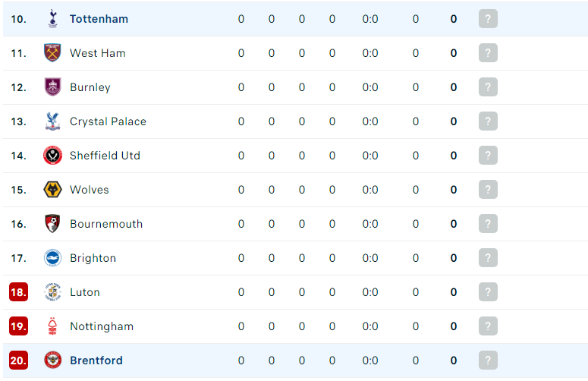Viewport: 588px width, 381px height.
Task: Go to the Crystal Palace team name
Action: pos(108,121)
